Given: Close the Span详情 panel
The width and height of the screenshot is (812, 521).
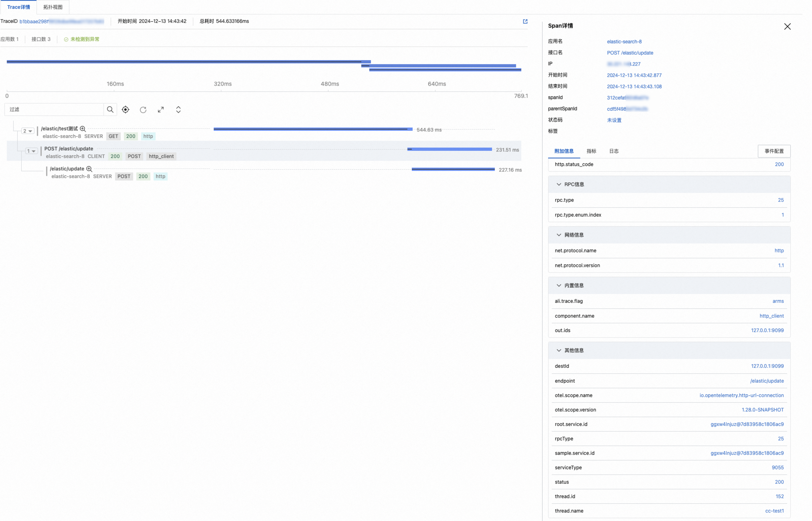Looking at the screenshot, I should click(x=787, y=26).
